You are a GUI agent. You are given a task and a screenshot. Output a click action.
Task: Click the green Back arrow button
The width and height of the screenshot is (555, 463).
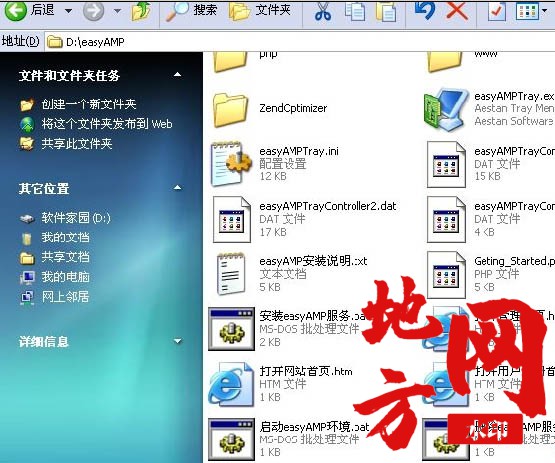(15, 11)
